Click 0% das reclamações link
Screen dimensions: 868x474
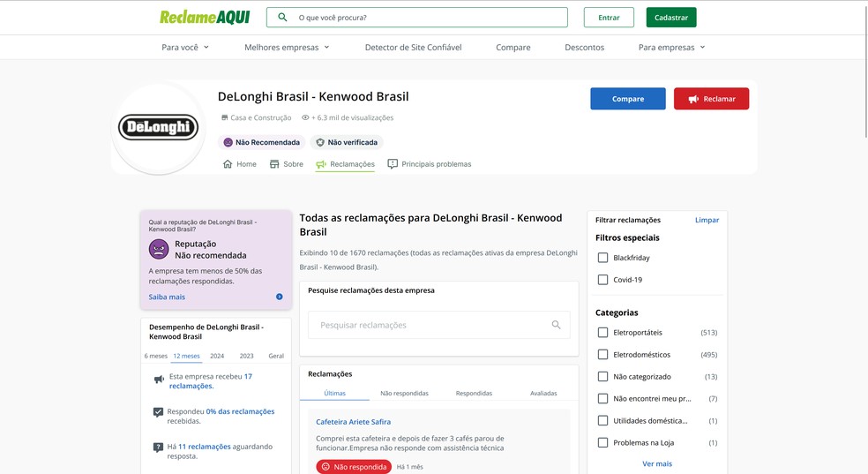point(240,411)
